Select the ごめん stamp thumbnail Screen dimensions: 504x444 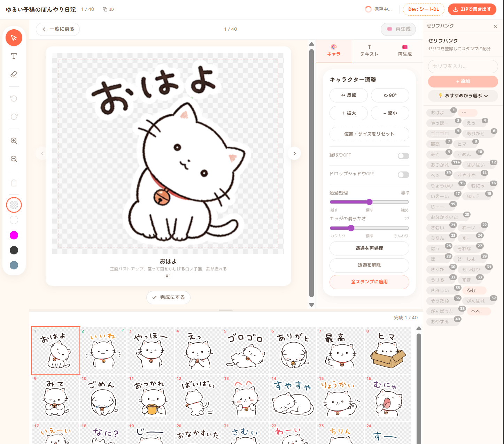pos(103,398)
